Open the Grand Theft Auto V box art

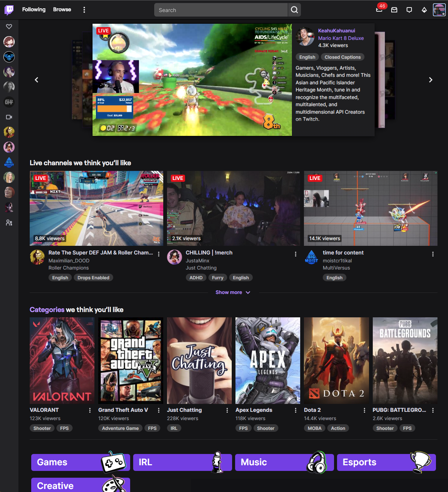pos(131,361)
